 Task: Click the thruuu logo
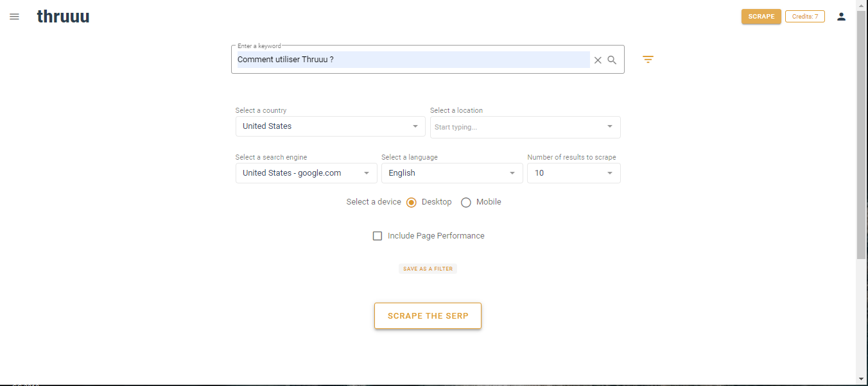[63, 17]
